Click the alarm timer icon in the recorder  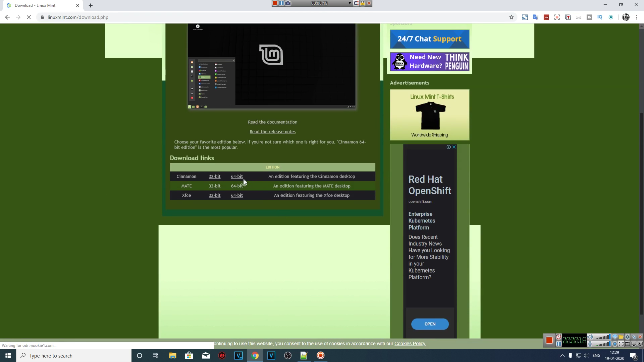click(x=558, y=337)
